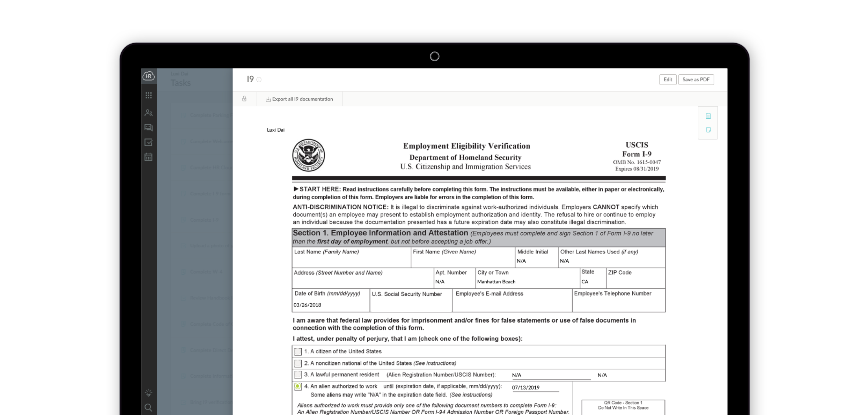The width and height of the screenshot is (868, 415).
Task: Click the lock icon in toolbar
Action: click(244, 99)
